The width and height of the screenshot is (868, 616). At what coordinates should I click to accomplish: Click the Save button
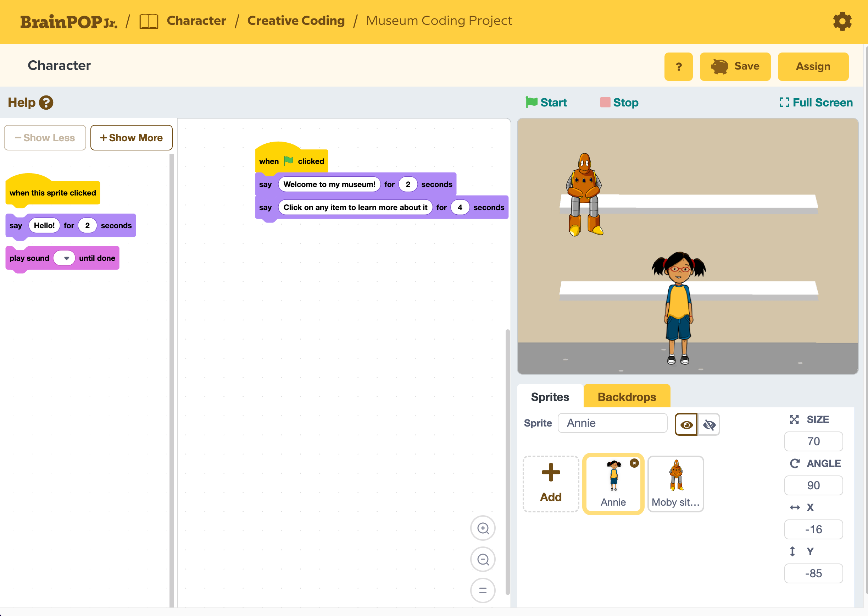pyautogui.click(x=735, y=66)
